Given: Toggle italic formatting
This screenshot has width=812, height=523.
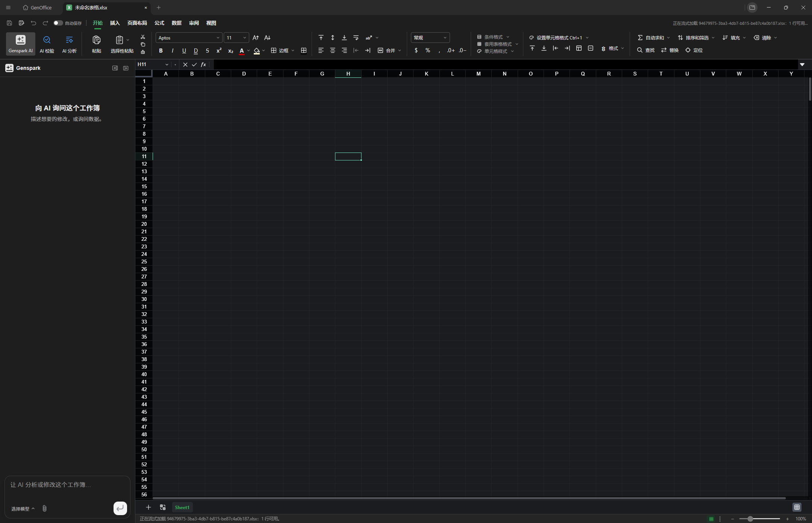Looking at the screenshot, I should [173, 50].
